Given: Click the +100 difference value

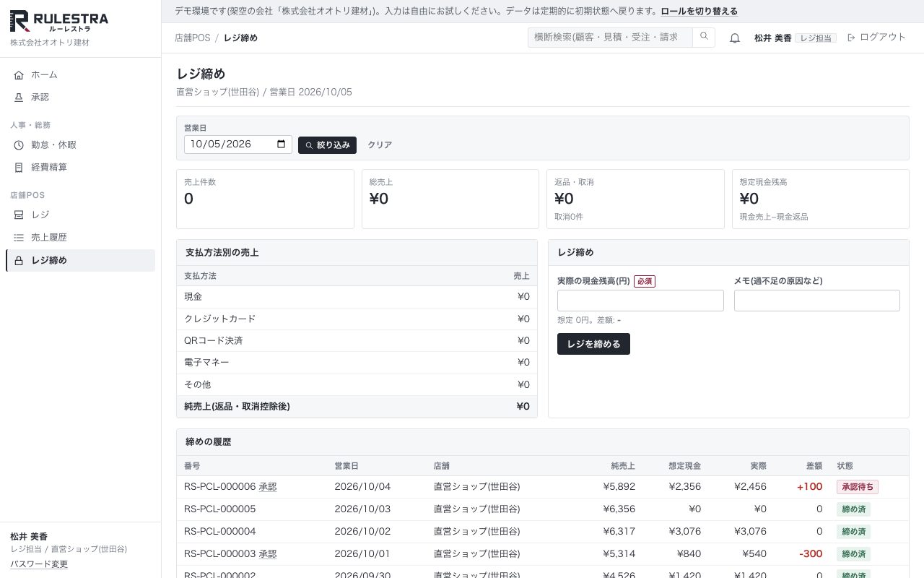Looking at the screenshot, I should [809, 487].
